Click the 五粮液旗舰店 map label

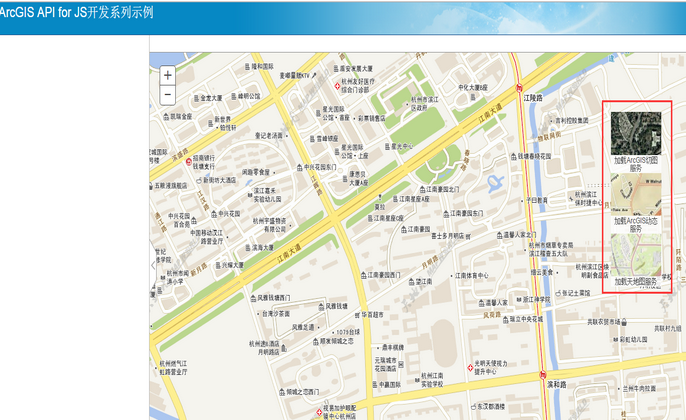pos(171,186)
